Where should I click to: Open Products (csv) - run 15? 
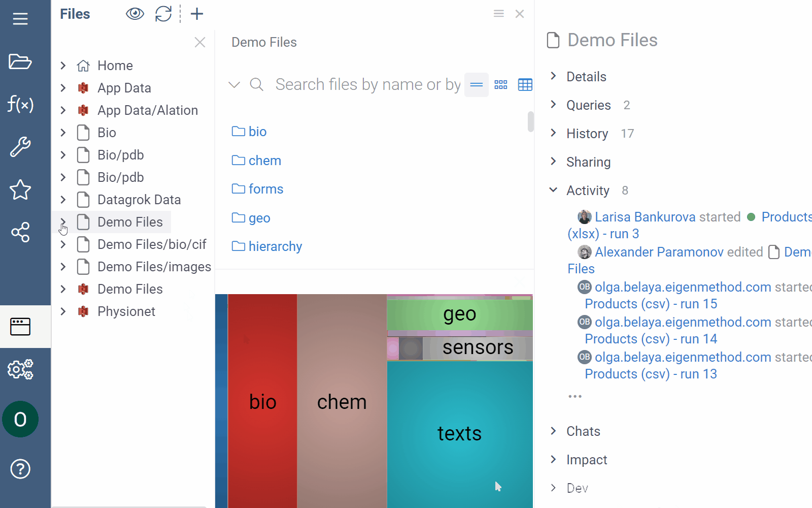click(x=651, y=303)
